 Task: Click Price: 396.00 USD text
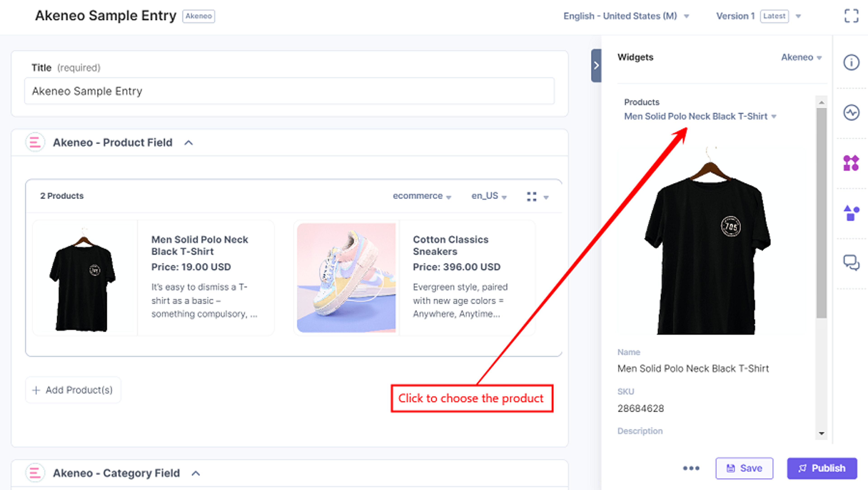pos(457,267)
